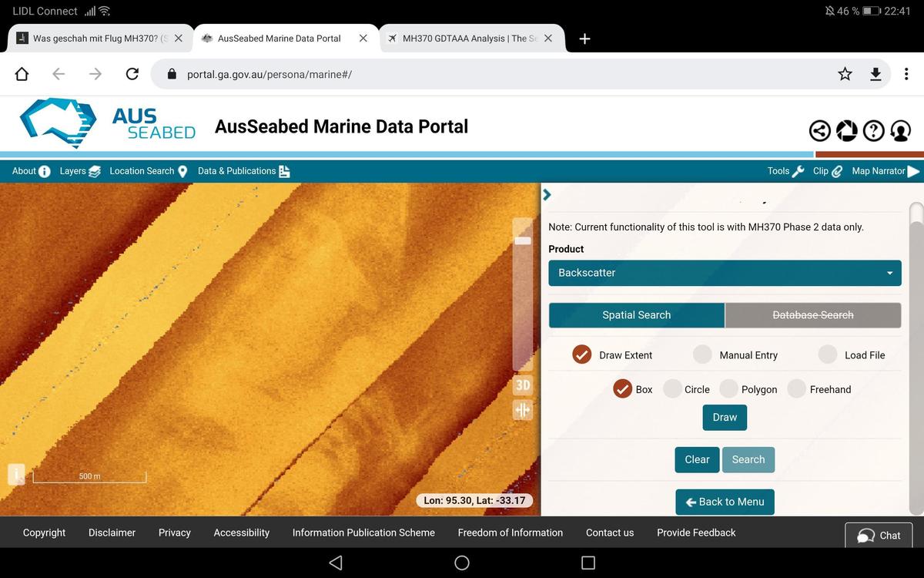Open the Layers menu

click(80, 171)
